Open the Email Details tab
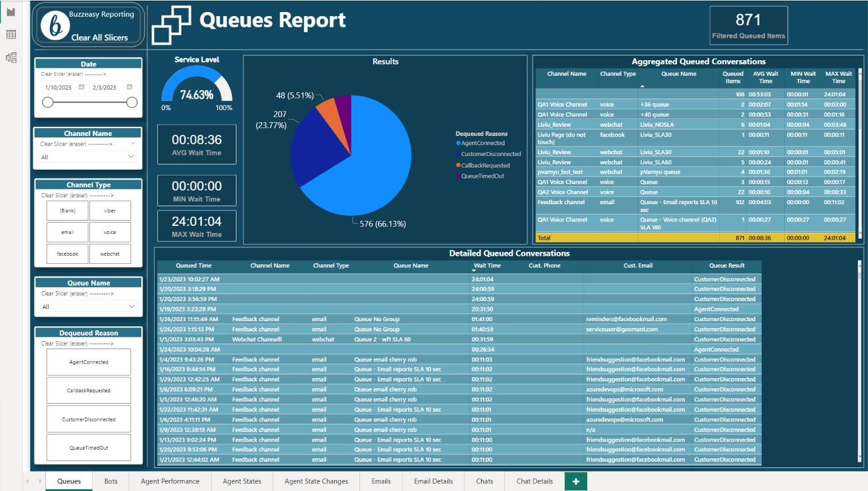 pos(433,481)
